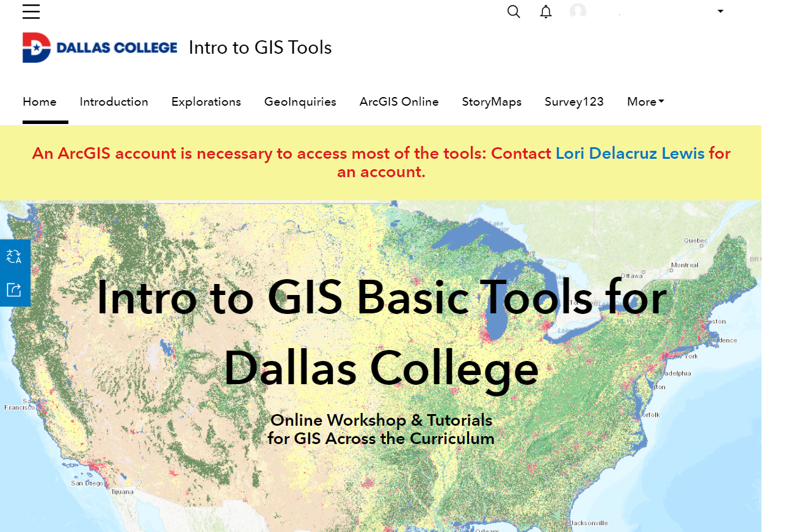Open the notifications bell icon

click(545, 12)
